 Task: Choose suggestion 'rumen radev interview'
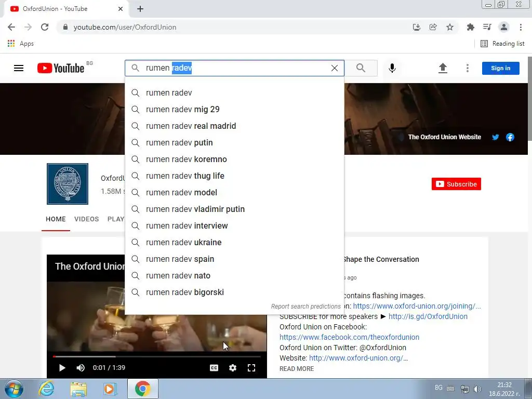[234, 225]
